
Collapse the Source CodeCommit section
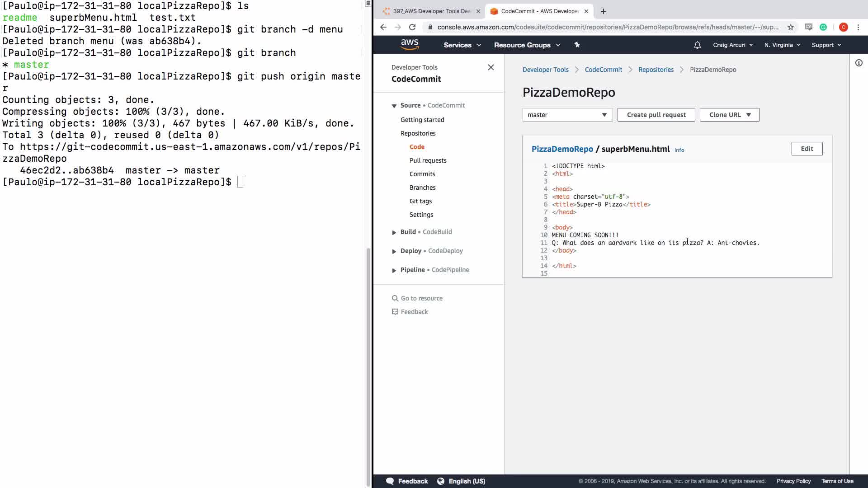(x=394, y=106)
